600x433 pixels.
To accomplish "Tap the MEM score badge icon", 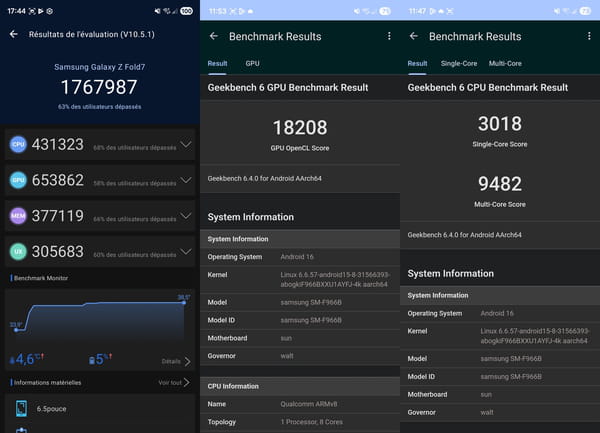I will pos(18,216).
